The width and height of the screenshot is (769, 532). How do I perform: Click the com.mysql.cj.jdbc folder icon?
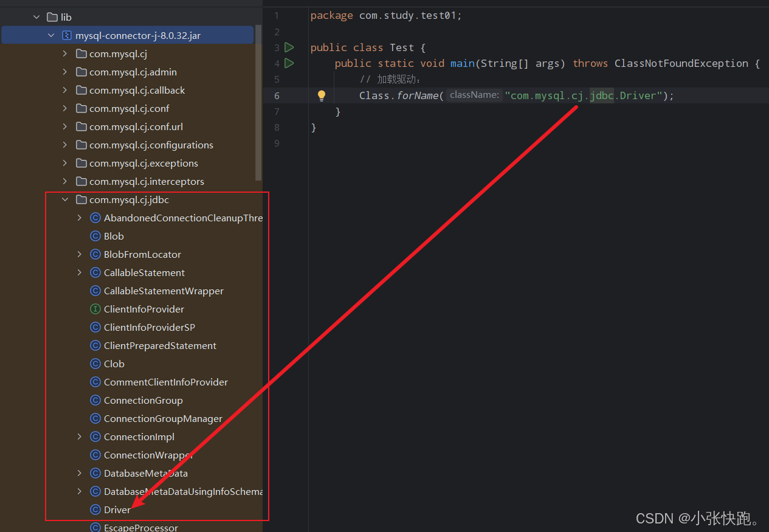click(x=81, y=199)
